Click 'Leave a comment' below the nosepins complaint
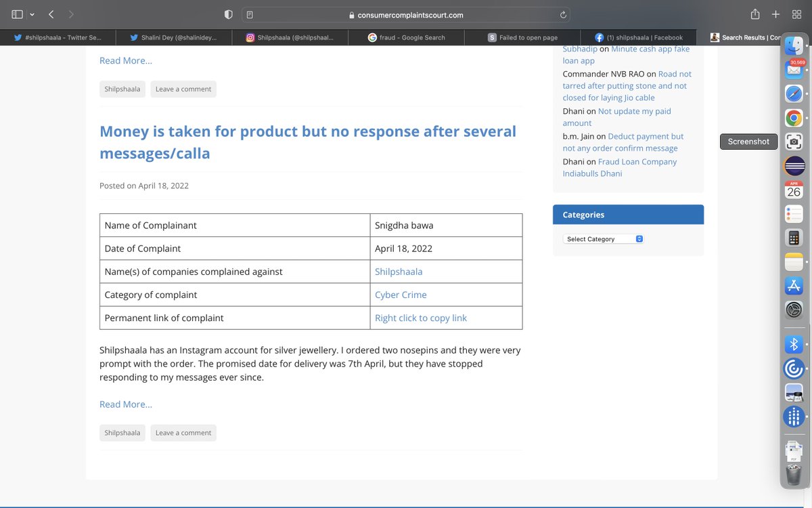Image resolution: width=812 pixels, height=508 pixels. pyautogui.click(x=183, y=433)
